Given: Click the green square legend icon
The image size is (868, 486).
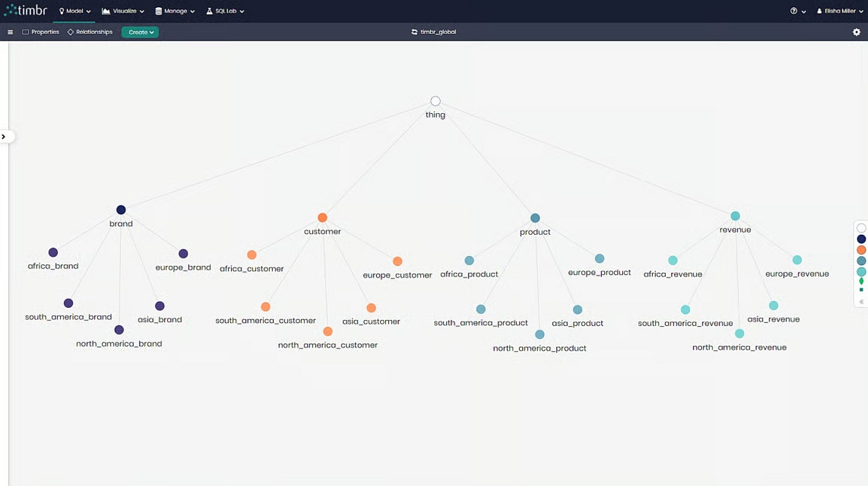Looking at the screenshot, I should [x=861, y=290].
